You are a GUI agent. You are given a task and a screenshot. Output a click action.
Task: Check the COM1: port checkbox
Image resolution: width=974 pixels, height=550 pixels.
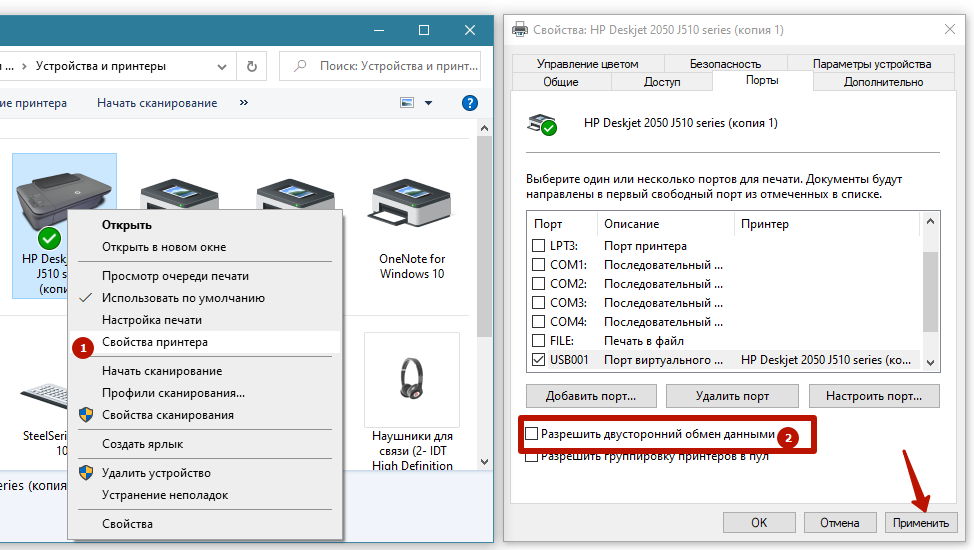pos(539,265)
